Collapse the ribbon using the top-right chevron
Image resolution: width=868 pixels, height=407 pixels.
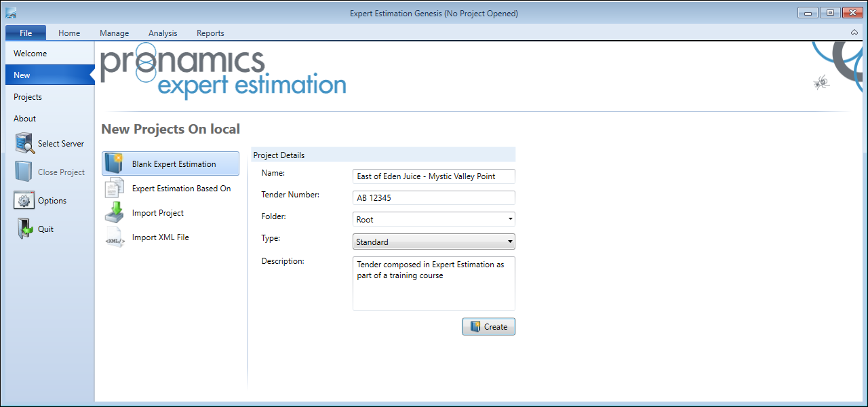(x=854, y=33)
